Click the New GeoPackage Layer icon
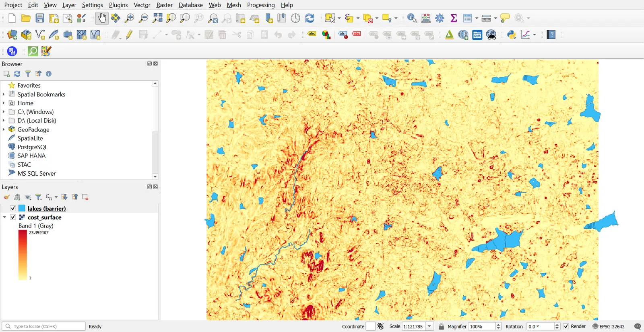The image size is (644, 332). pos(26,35)
